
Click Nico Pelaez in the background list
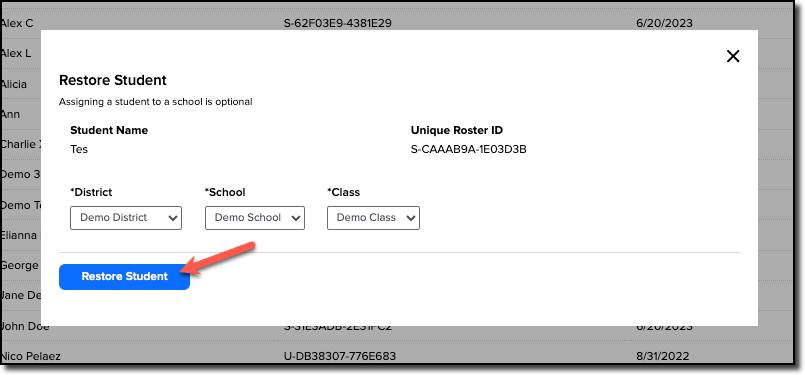30,356
